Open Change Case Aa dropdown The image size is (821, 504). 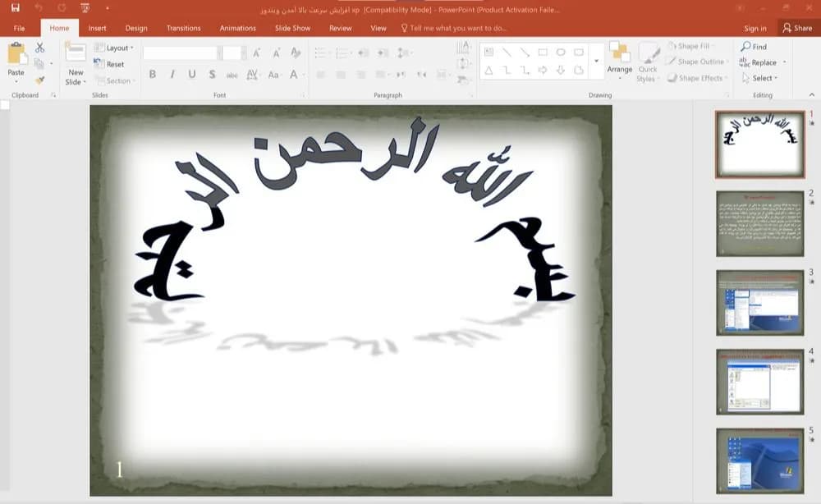coord(274,75)
